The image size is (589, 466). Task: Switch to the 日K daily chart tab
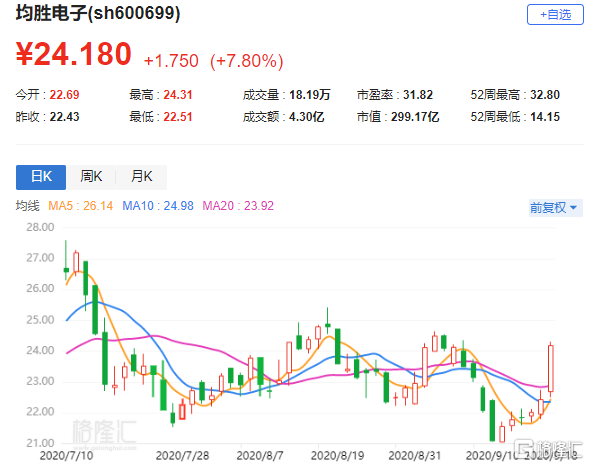coord(41,177)
